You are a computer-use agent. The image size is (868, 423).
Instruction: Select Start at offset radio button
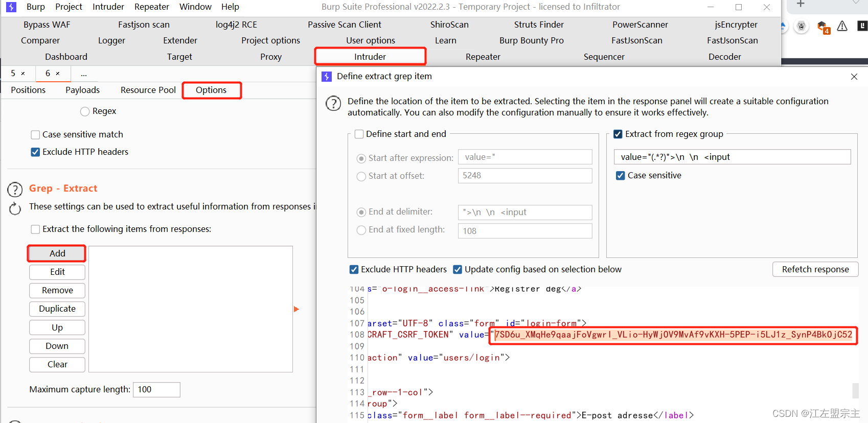[361, 176]
